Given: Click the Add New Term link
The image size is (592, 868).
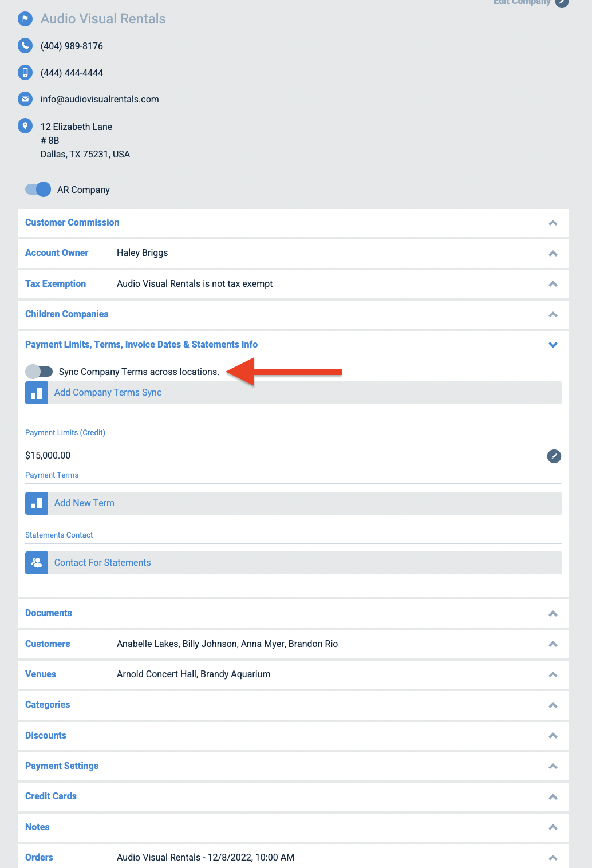Looking at the screenshot, I should click(x=84, y=503).
